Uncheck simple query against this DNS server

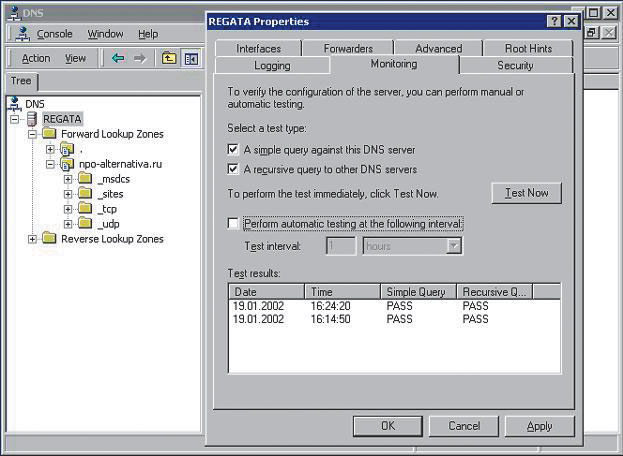pos(233,149)
